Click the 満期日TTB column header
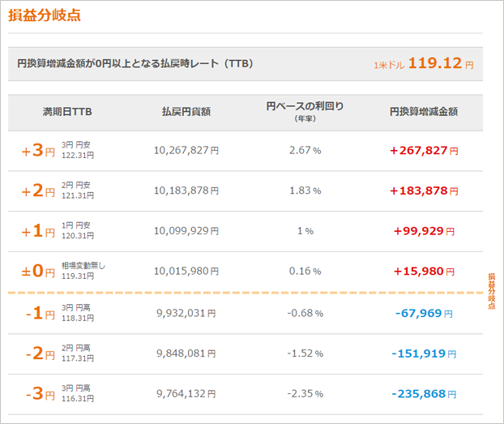The image size is (504, 424). coord(66,112)
